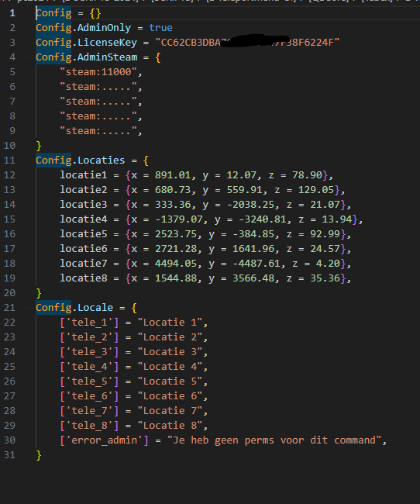Select line number 20 in gutter
420x504 pixels.
[9, 293]
